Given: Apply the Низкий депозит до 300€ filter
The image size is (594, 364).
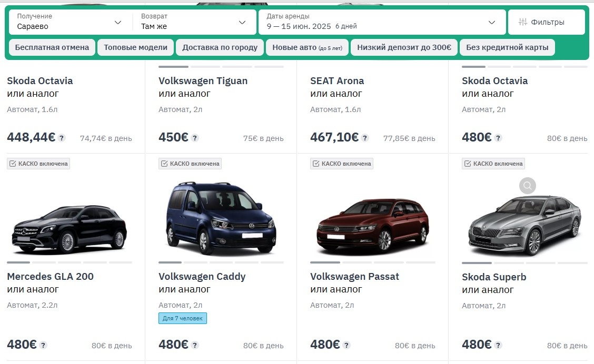Looking at the screenshot, I should click(404, 47).
